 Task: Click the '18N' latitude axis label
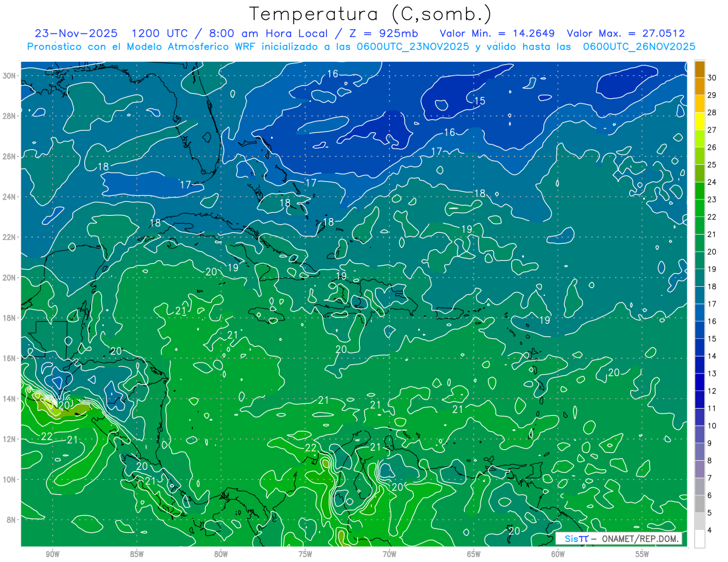click(x=10, y=318)
